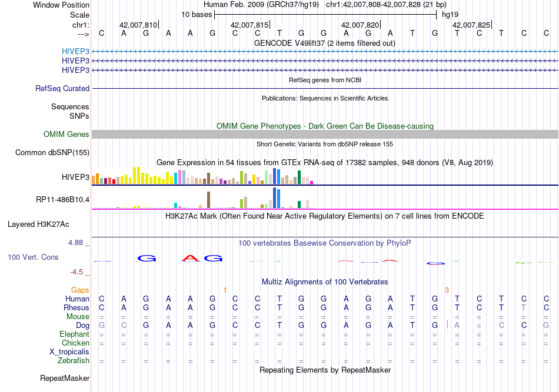Open the GTEx Gene Expression track title

click(325, 163)
